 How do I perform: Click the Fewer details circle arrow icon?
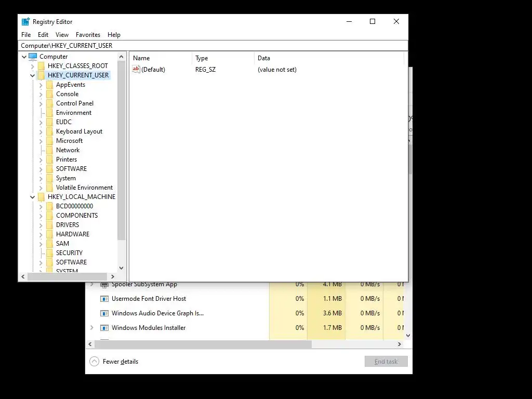95,362
